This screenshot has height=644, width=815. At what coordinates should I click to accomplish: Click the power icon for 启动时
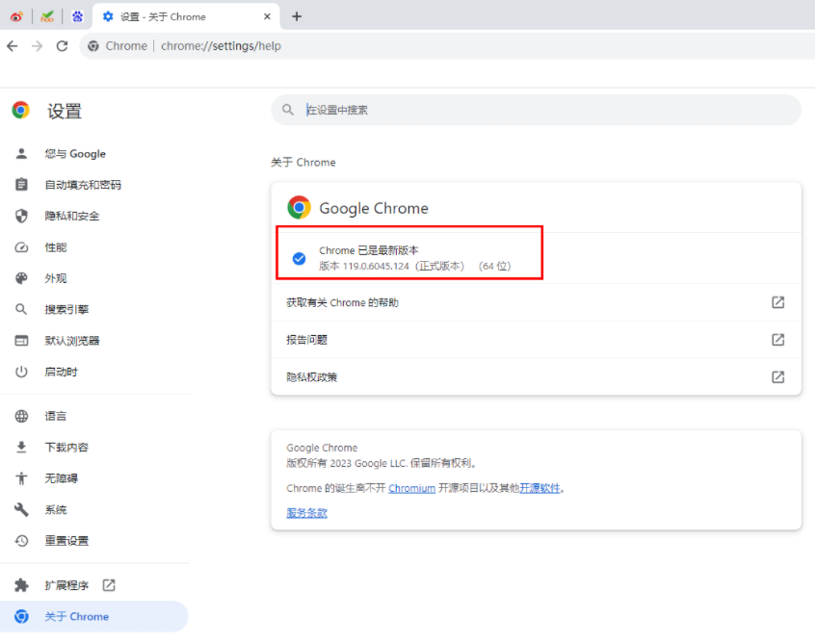pyautogui.click(x=21, y=372)
